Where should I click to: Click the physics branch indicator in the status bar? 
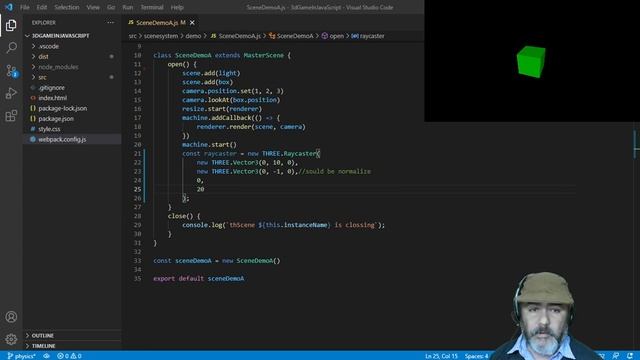pyautogui.click(x=21, y=356)
